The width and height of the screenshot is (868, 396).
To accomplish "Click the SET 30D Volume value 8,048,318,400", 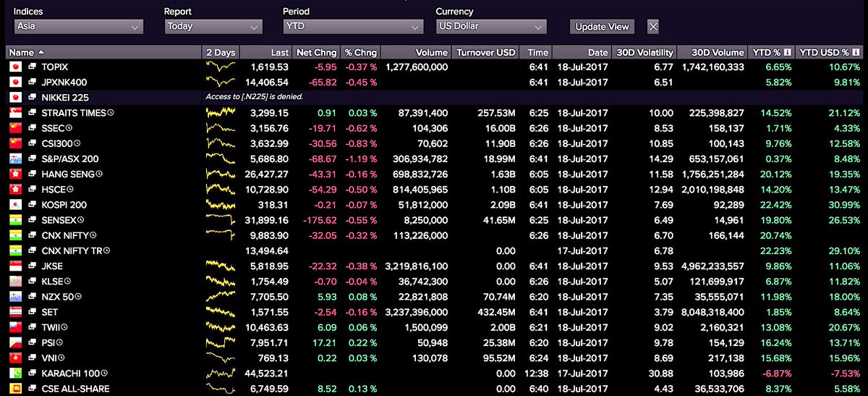I will (x=713, y=311).
